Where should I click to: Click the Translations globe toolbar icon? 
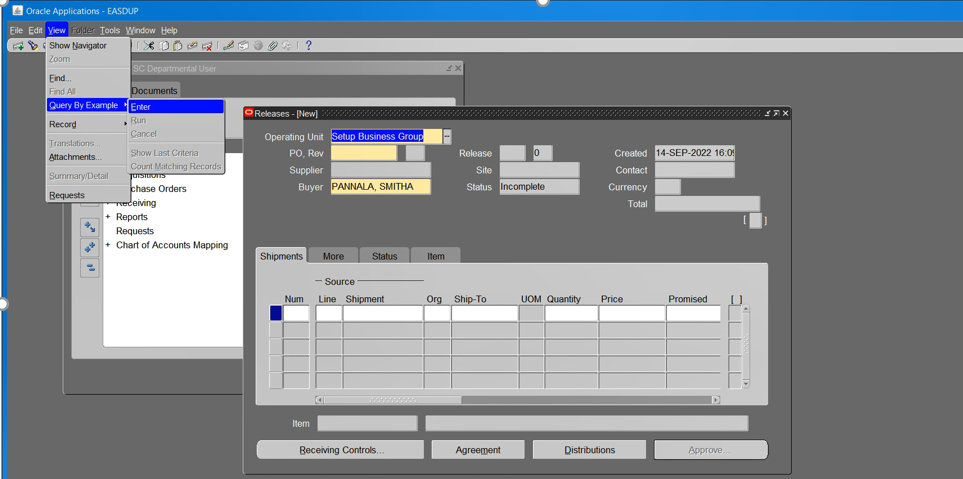258,45
